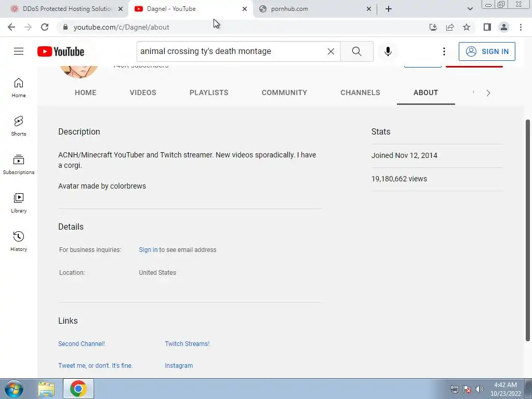Close the pornhub.com tab
The width and height of the screenshot is (532, 399).
pos(369,9)
